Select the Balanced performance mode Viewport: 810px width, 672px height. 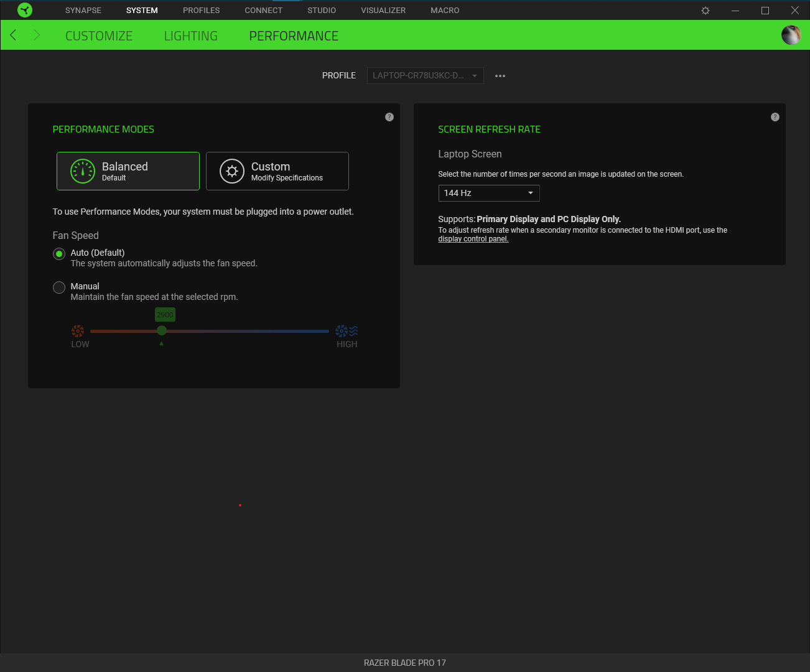point(128,170)
